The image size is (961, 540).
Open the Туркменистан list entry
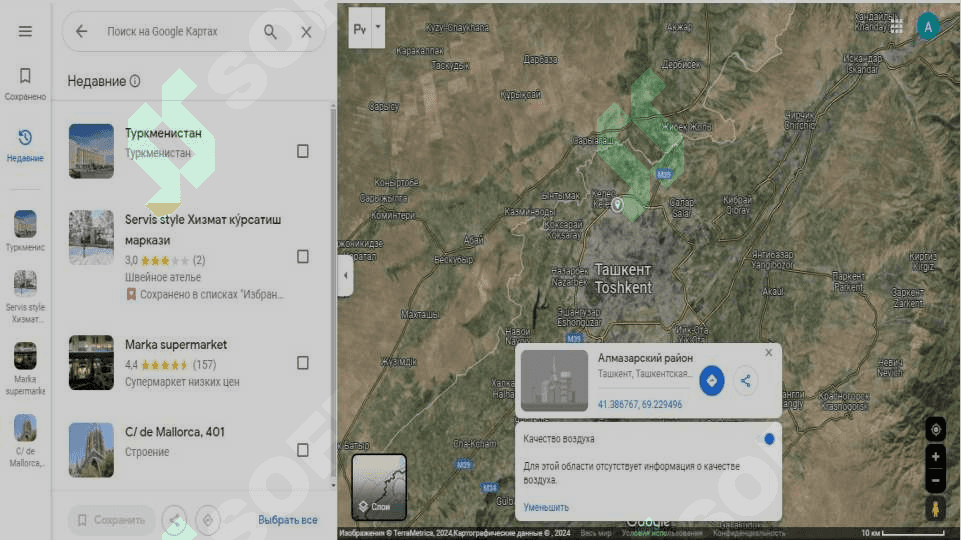(x=192, y=151)
